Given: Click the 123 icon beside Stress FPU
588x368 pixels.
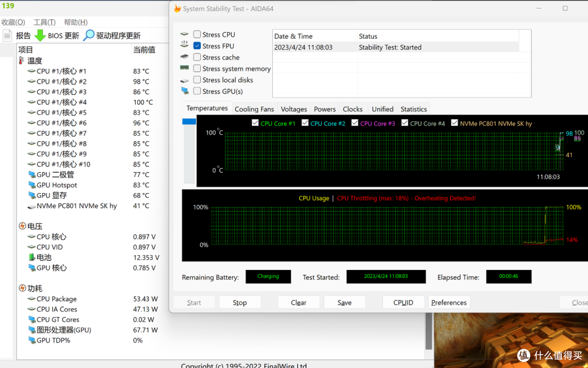Looking at the screenshot, I should pos(184,45).
